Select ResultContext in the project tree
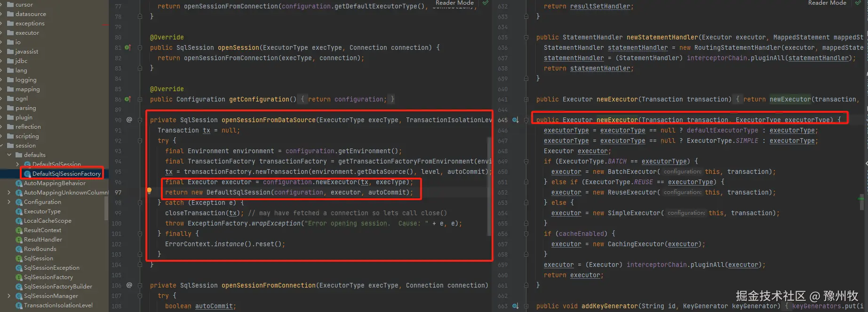The height and width of the screenshot is (312, 868). (x=42, y=230)
